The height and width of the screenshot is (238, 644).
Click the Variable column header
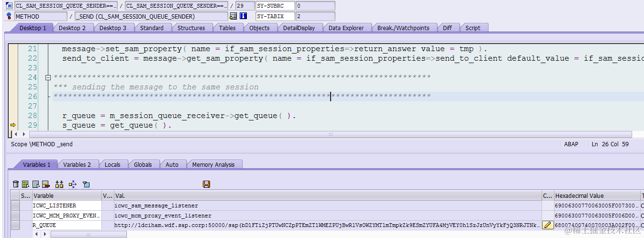coord(67,195)
